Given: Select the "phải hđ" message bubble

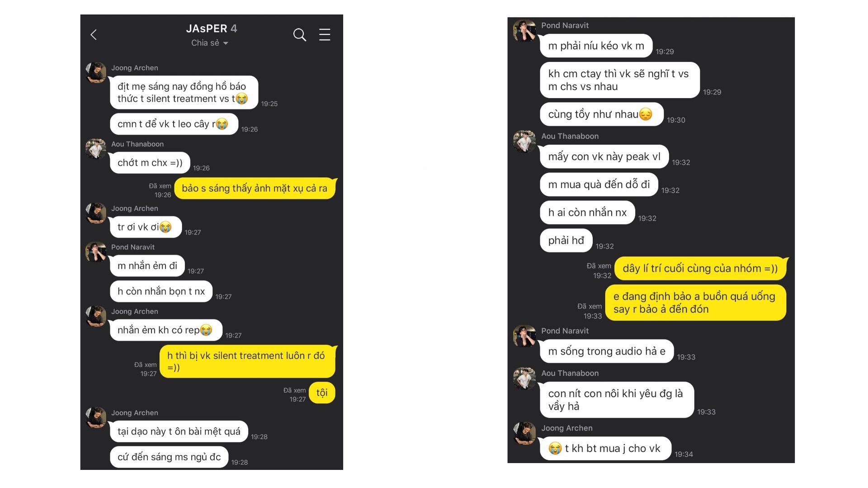Looking at the screenshot, I should pos(566,241).
